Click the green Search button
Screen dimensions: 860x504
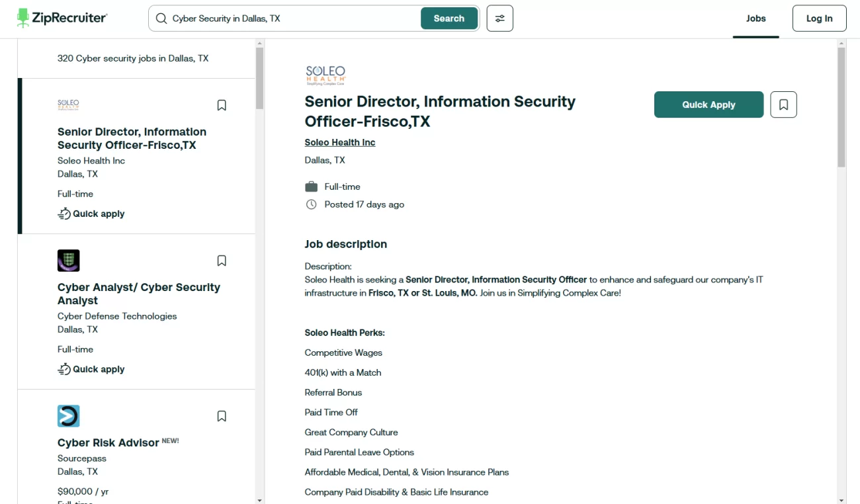449,19
